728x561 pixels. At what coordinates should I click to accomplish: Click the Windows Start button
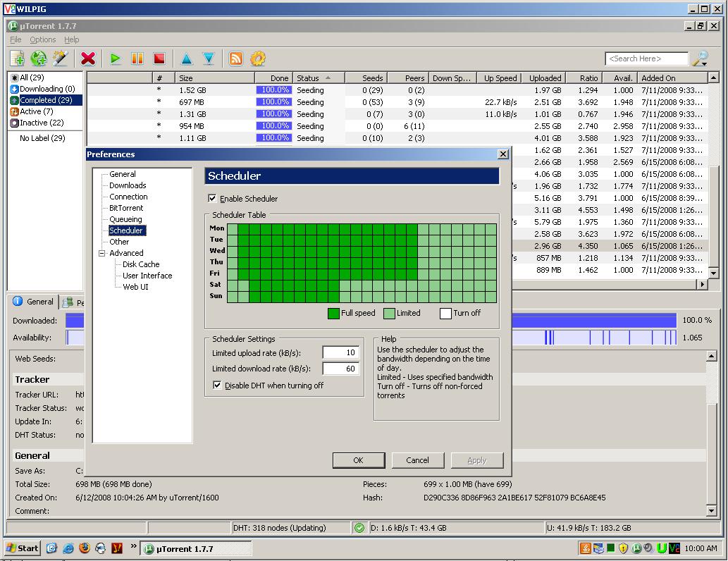(x=23, y=548)
